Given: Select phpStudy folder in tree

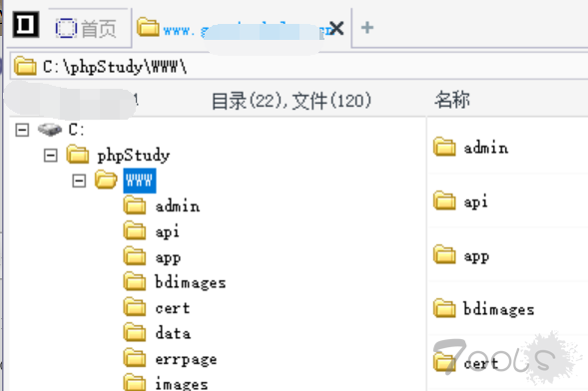Looking at the screenshot, I should tap(133, 155).
